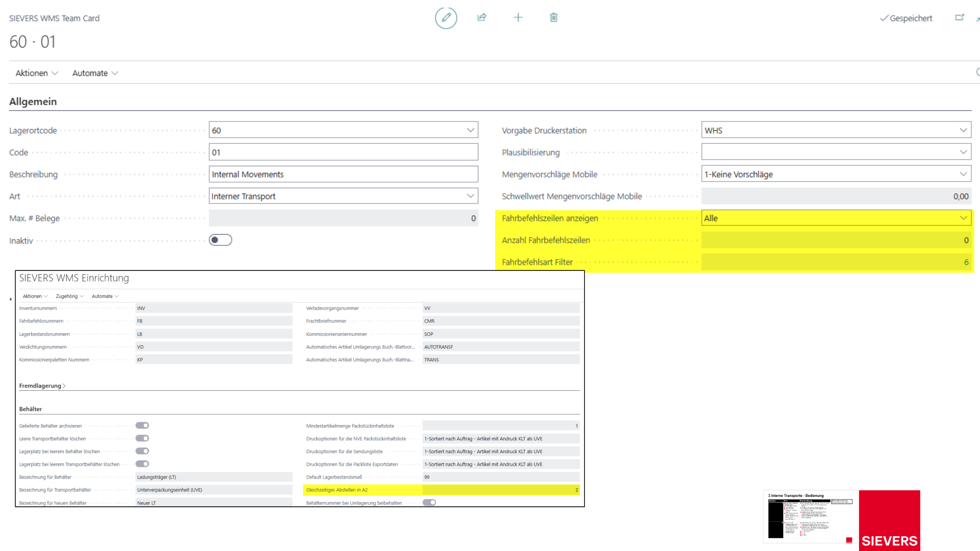The image size is (980, 551).
Task: Click Druckoptionen für die Sendungsliste value
Action: pos(501,452)
